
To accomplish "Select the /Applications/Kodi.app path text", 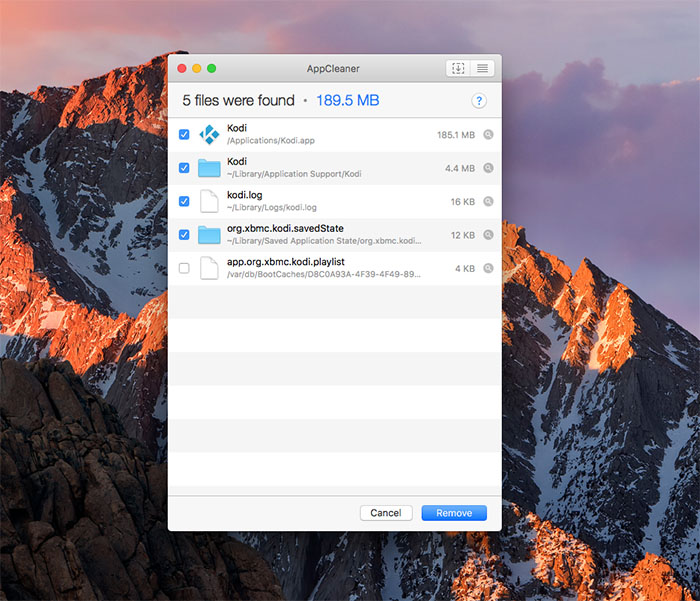I will 271,141.
